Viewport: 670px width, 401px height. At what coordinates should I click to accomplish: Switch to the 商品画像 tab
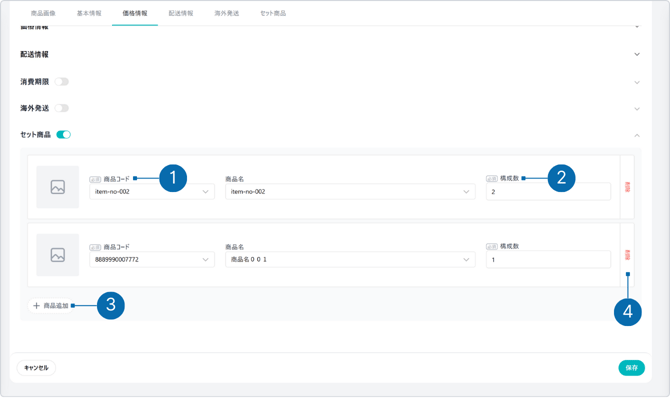[x=44, y=14]
